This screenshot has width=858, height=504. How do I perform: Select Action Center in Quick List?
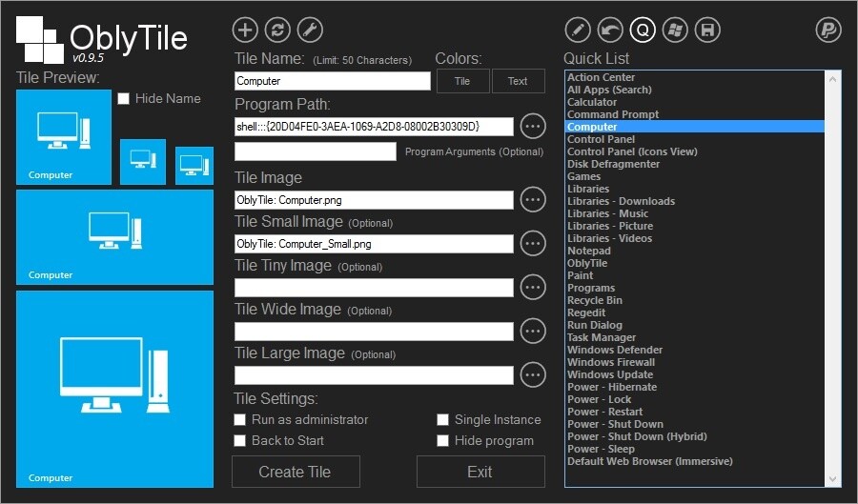(x=601, y=77)
